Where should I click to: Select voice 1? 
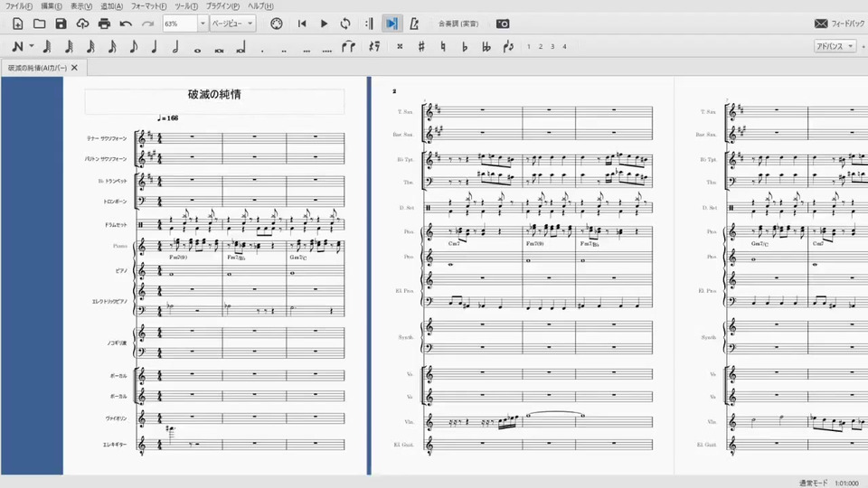tap(529, 46)
